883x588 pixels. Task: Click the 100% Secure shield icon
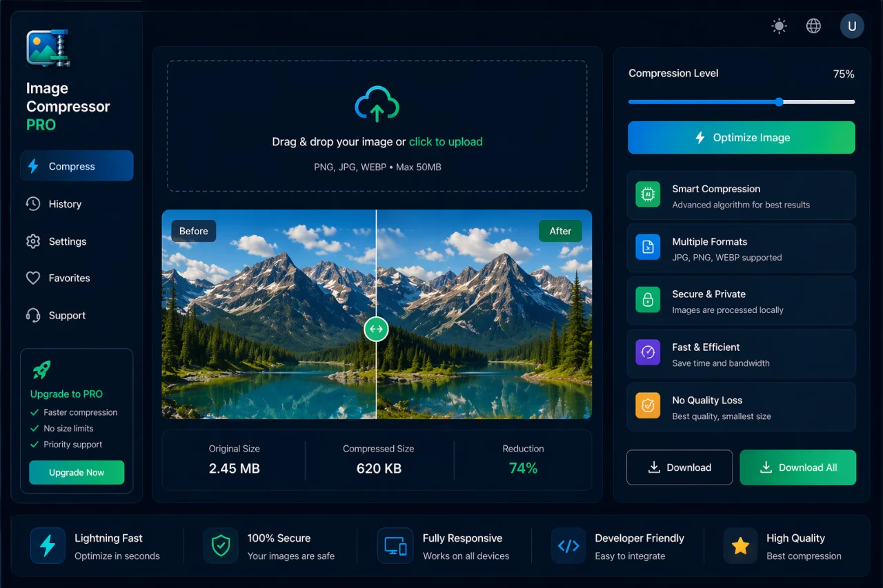tap(221, 546)
